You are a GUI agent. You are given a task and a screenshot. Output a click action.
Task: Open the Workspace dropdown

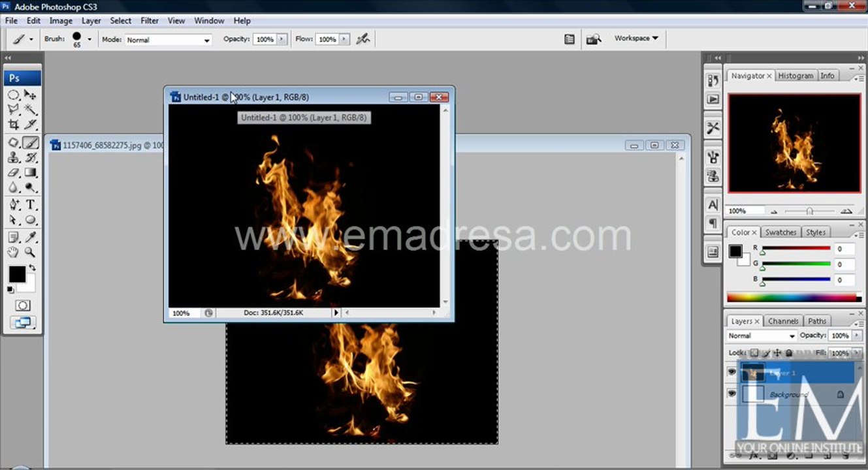tap(636, 39)
